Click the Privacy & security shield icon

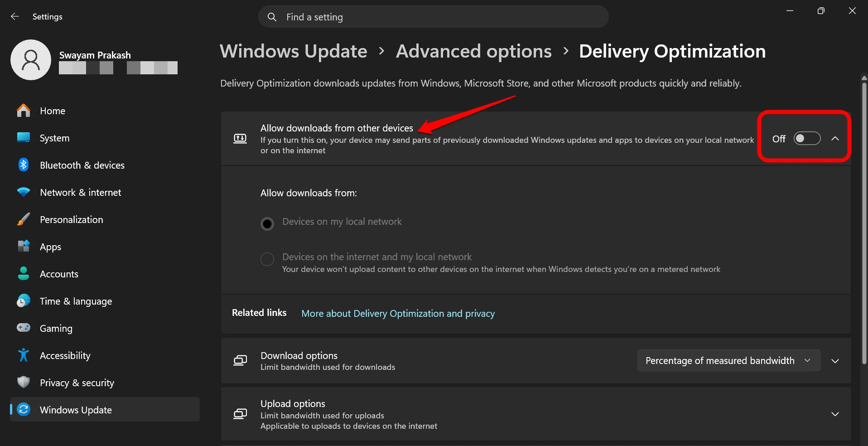[x=23, y=383]
